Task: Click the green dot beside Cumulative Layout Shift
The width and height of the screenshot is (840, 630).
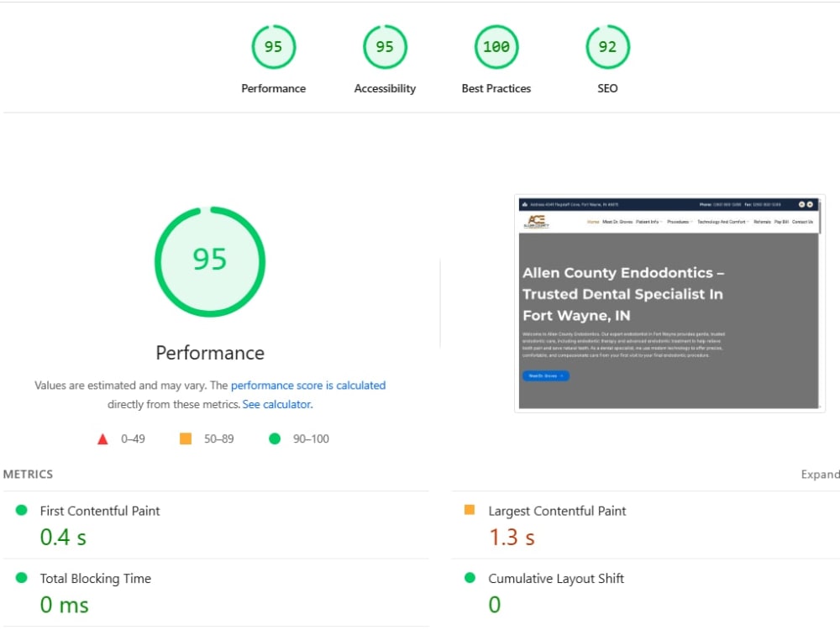Action: pyautogui.click(x=470, y=578)
